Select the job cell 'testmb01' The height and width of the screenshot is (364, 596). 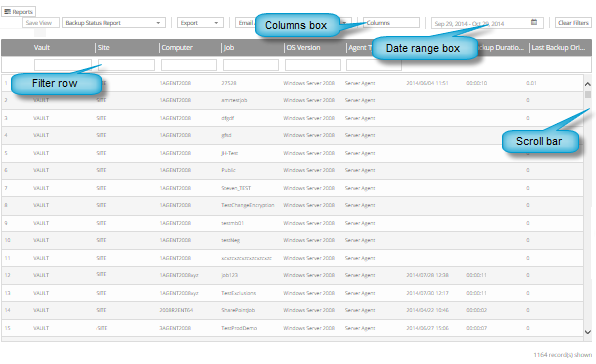[x=232, y=223]
